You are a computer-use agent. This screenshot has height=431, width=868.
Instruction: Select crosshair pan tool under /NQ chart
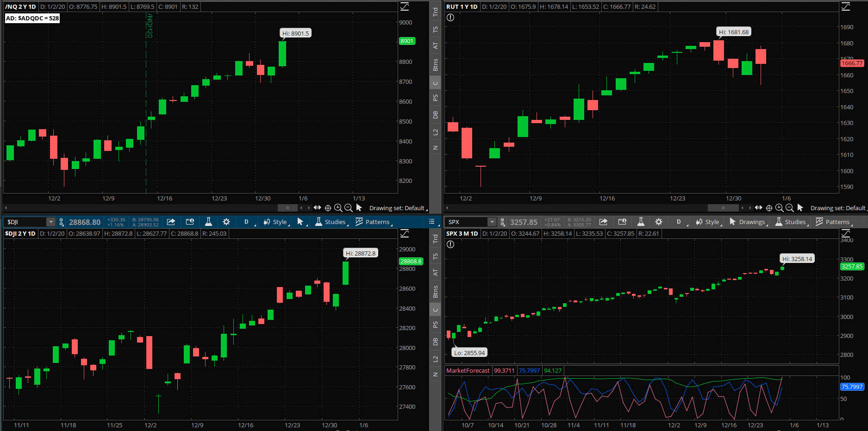328,208
